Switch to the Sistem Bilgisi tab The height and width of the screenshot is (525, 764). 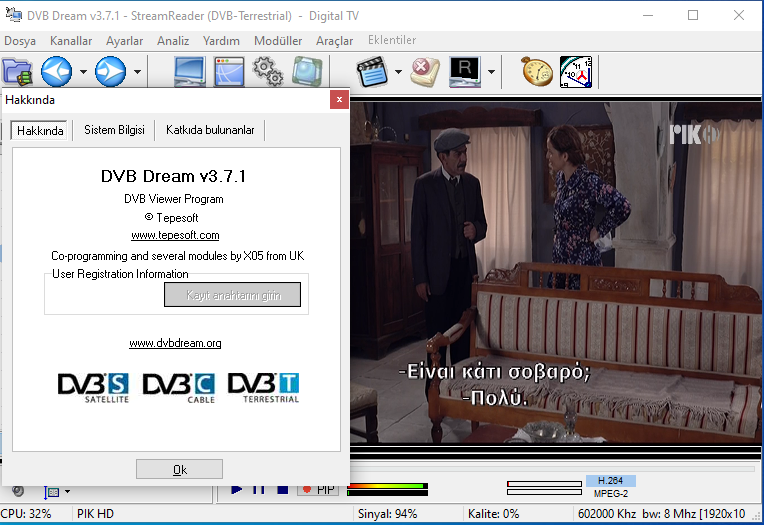(x=115, y=130)
